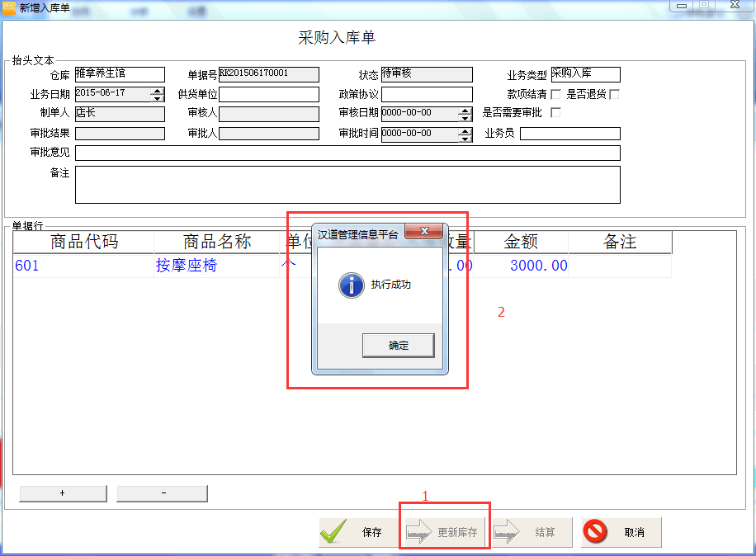
Task: Close the 汉道管理信息平台 dialog
Action: point(424,231)
